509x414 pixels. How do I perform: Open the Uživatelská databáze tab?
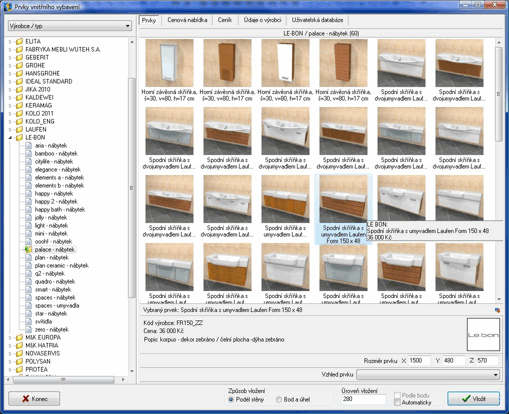(x=317, y=20)
